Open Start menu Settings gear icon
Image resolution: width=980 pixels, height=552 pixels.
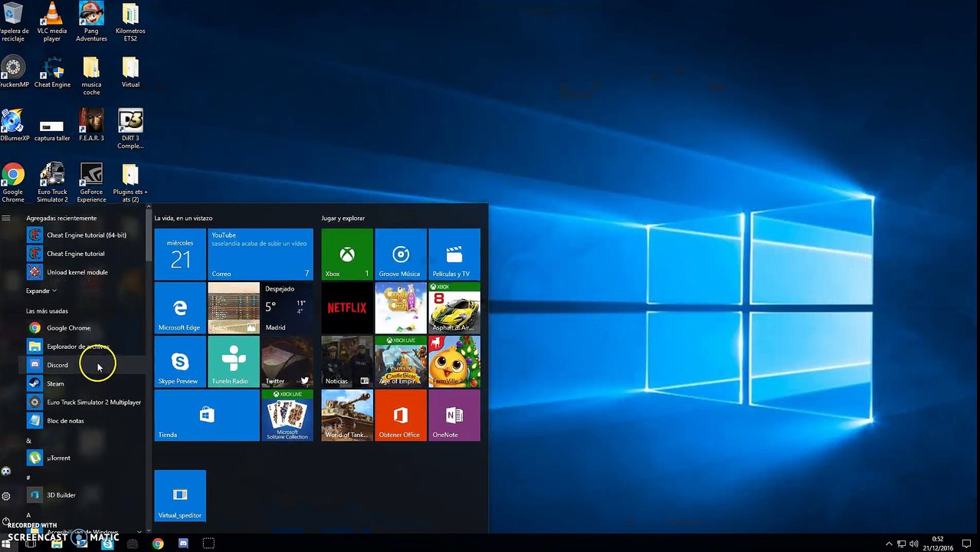pos(6,496)
